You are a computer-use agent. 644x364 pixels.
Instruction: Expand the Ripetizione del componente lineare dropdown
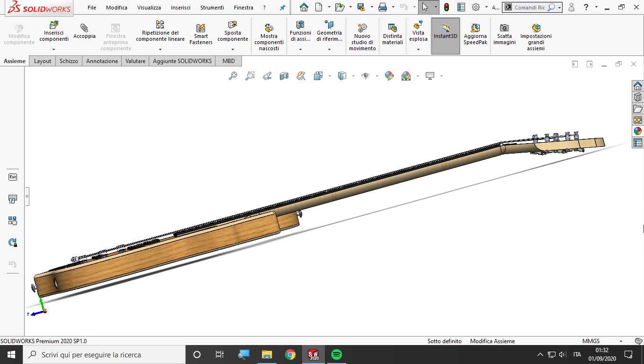pos(160,49)
